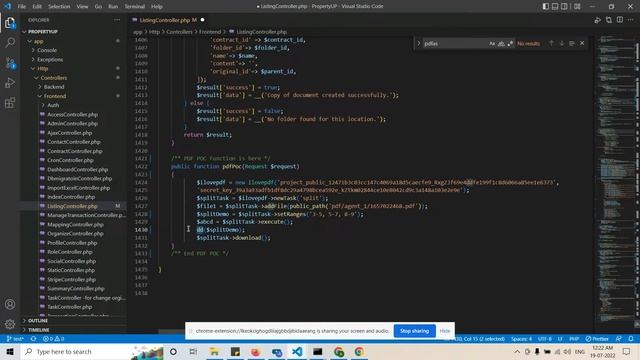Open Customize Layout icon

[577, 6]
